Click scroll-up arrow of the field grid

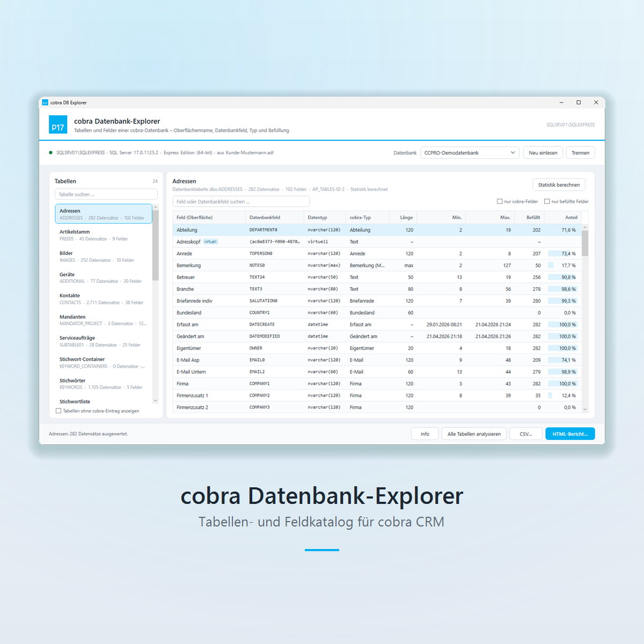(585, 228)
